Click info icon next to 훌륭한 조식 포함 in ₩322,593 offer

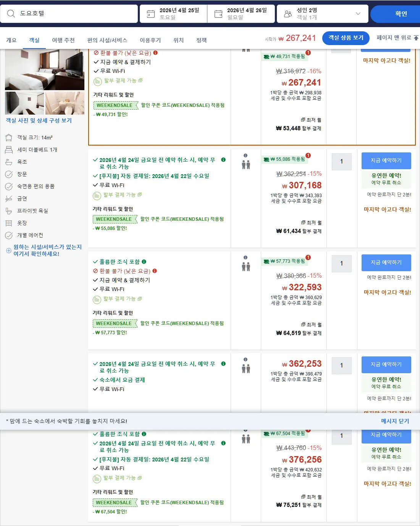click(144, 262)
